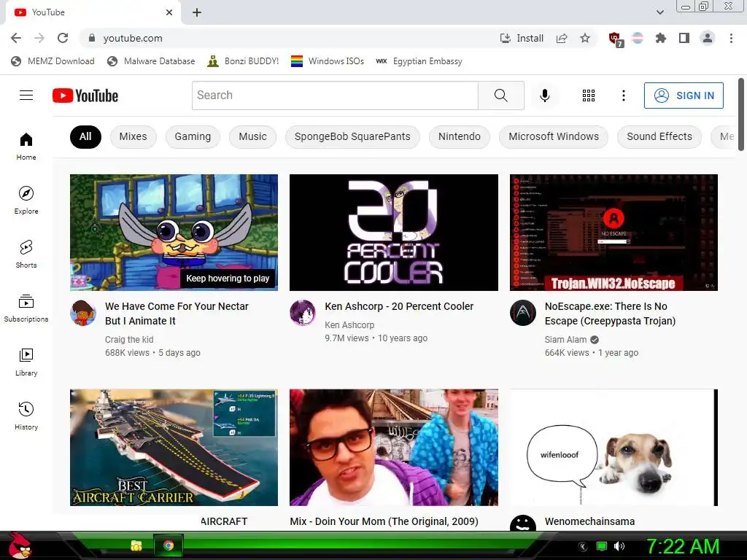
Task: Open Windows ISOs bookmark
Action: coord(328,61)
